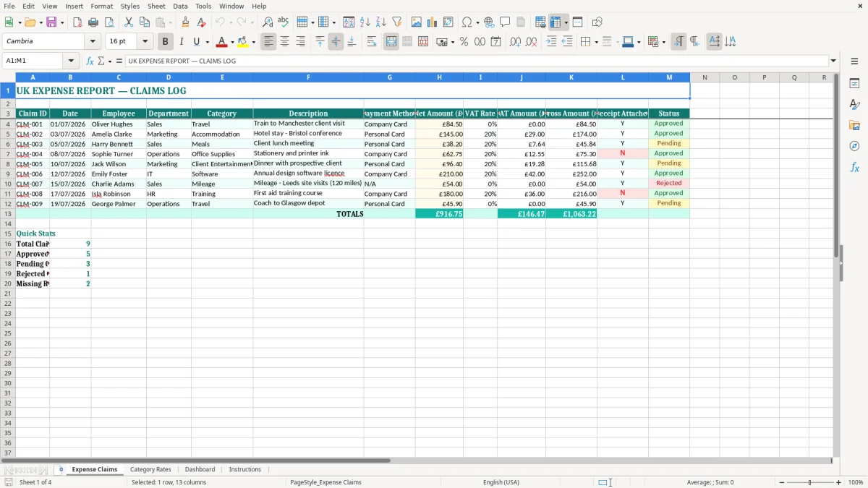This screenshot has height=488, width=868.
Task: Open the Font Color dropdown arrow
Action: tap(231, 42)
